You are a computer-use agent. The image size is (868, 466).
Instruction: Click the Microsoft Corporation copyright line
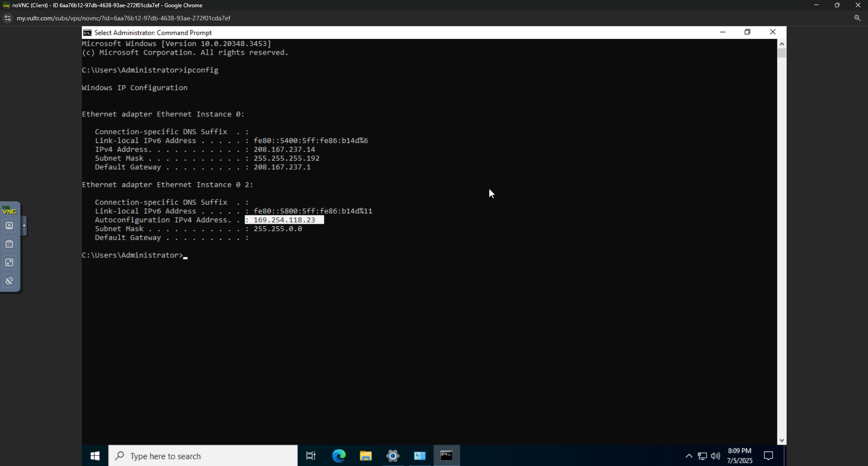click(x=185, y=52)
